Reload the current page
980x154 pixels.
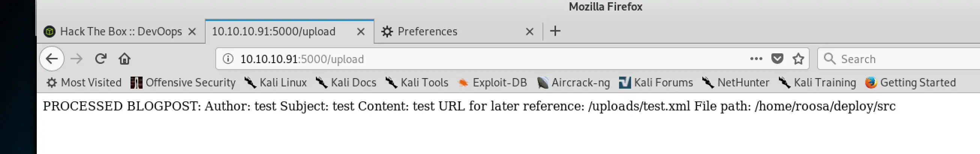101,59
